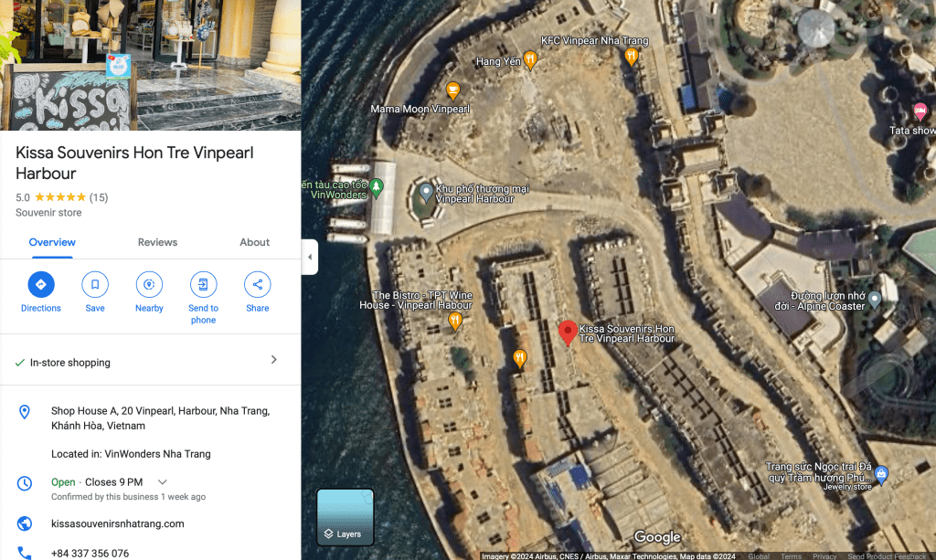This screenshot has width=936, height=560.
Task: Save this place with bookmark icon
Action: tap(95, 285)
